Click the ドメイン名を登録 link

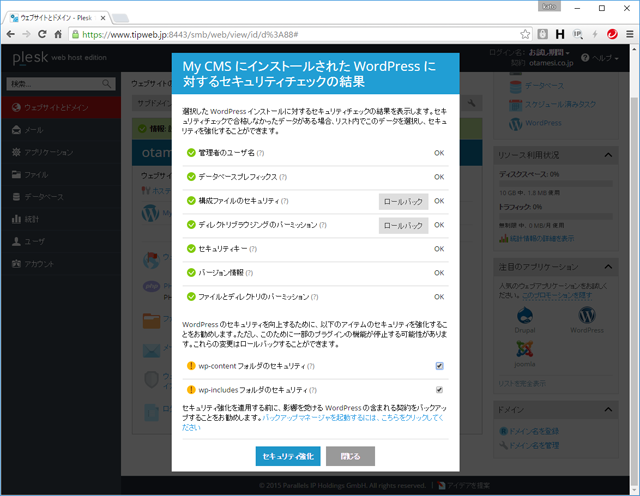[534, 431]
